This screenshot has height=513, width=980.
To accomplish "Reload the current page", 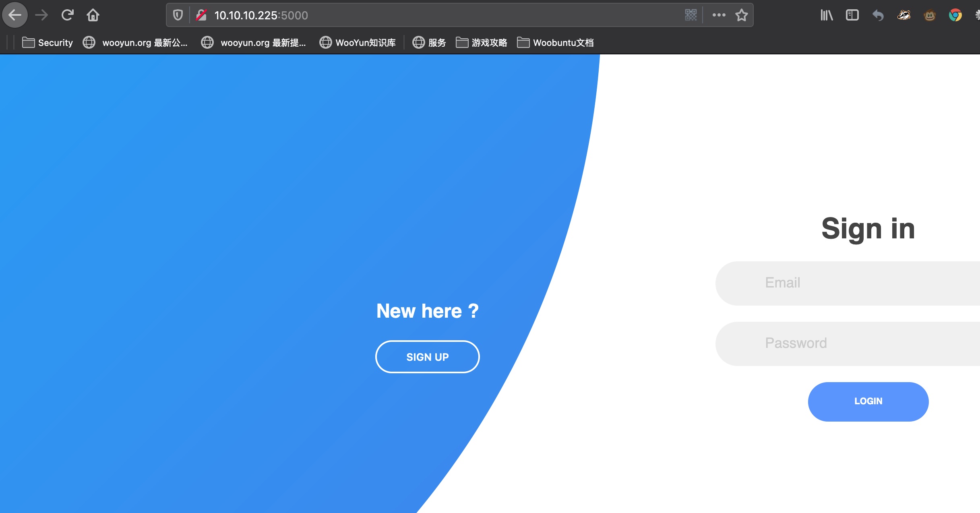I will (x=67, y=15).
